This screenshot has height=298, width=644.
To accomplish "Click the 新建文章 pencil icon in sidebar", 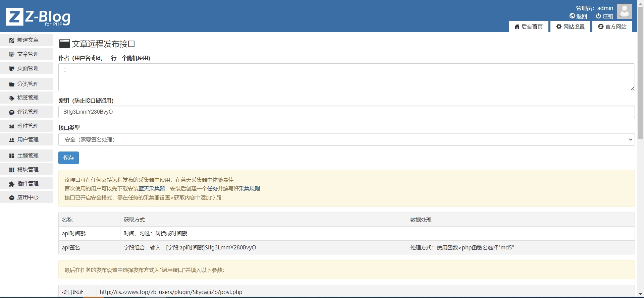I will (x=12, y=40).
